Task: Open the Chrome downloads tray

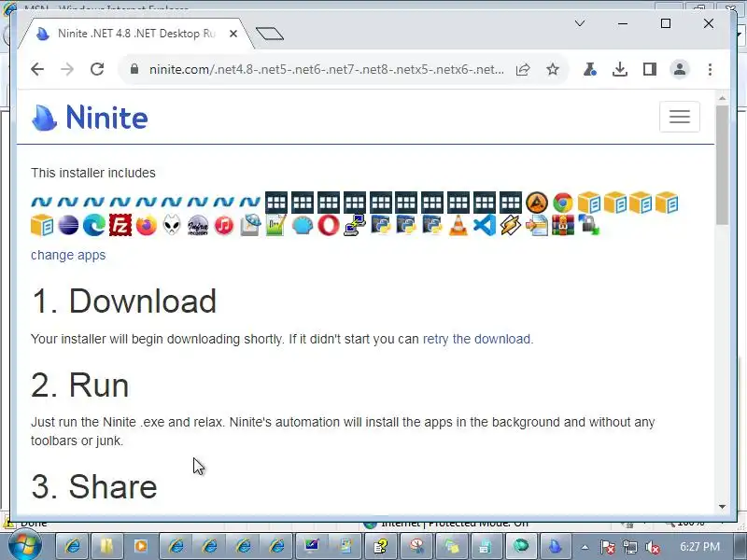Action: point(620,69)
